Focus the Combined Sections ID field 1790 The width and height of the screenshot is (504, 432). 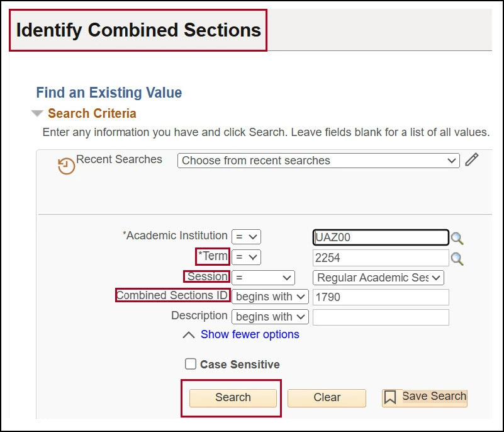click(381, 297)
